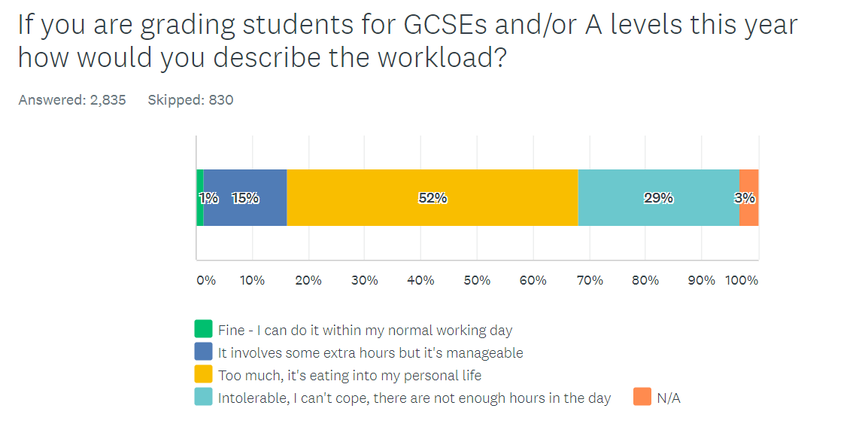Click the 100% axis tick label
The image size is (868, 439).
pos(741,280)
